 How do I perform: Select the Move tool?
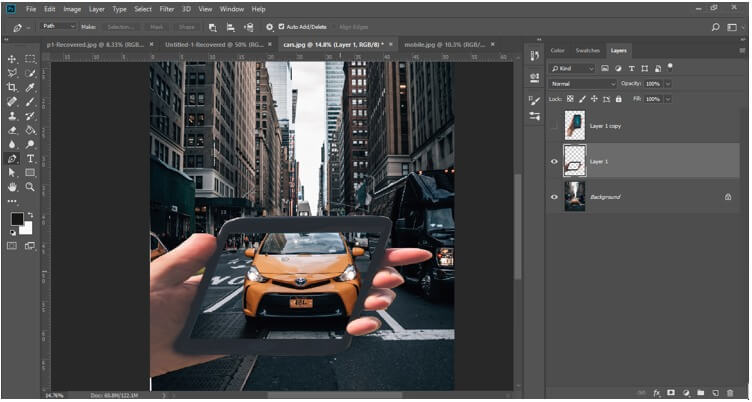click(12, 59)
